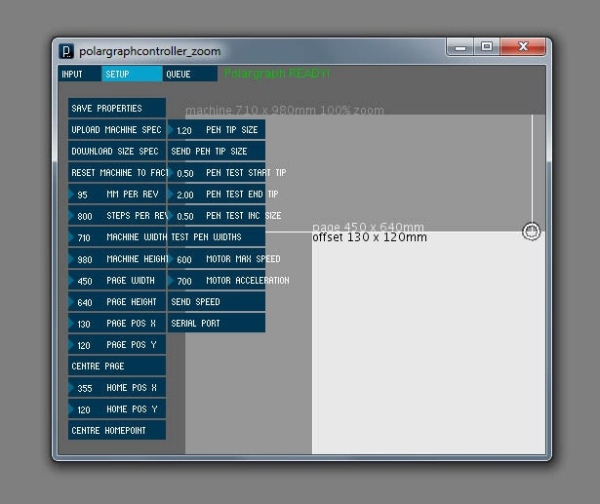The height and width of the screenshot is (504, 600).
Task: Click the pen gondola circle marker
Action: click(531, 231)
